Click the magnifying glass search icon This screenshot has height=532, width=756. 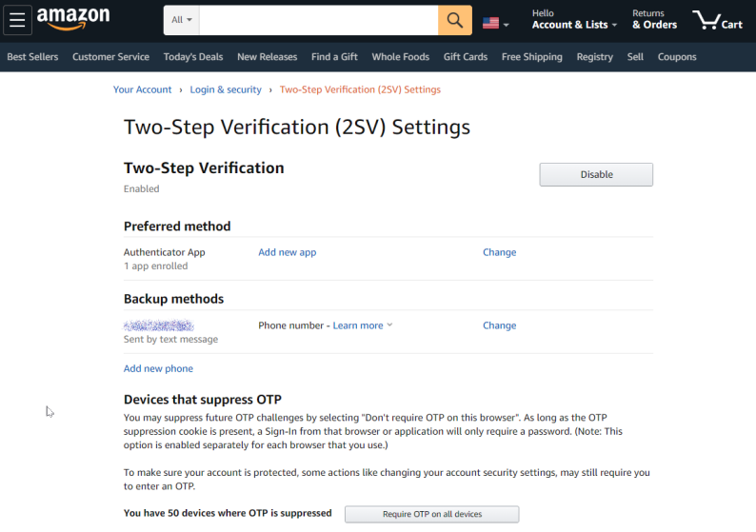click(x=455, y=20)
